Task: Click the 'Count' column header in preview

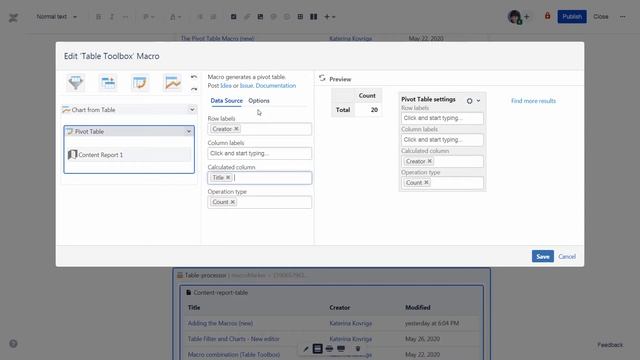Action: click(x=367, y=96)
